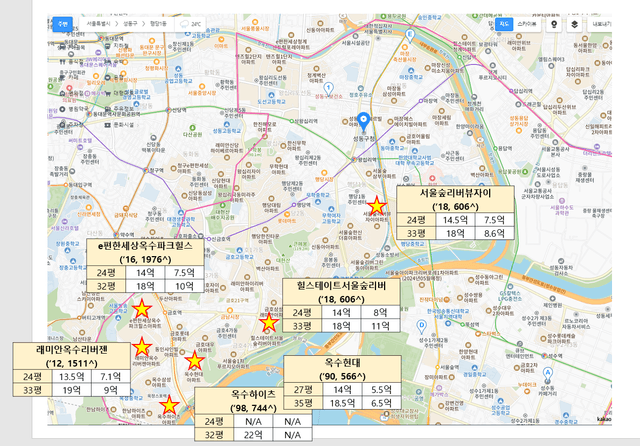Switch to the 스카이뷰 satellite tab
The width and height of the screenshot is (640, 446).
coord(527,24)
